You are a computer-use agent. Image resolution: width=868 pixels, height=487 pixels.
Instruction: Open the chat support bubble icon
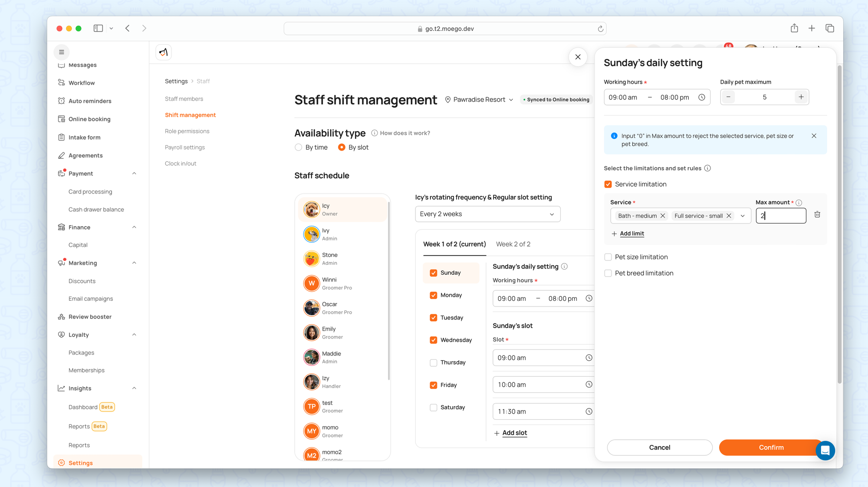click(x=825, y=451)
